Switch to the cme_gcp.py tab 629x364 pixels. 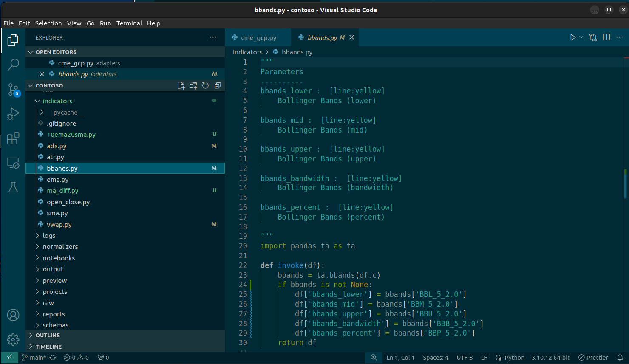pyautogui.click(x=258, y=38)
